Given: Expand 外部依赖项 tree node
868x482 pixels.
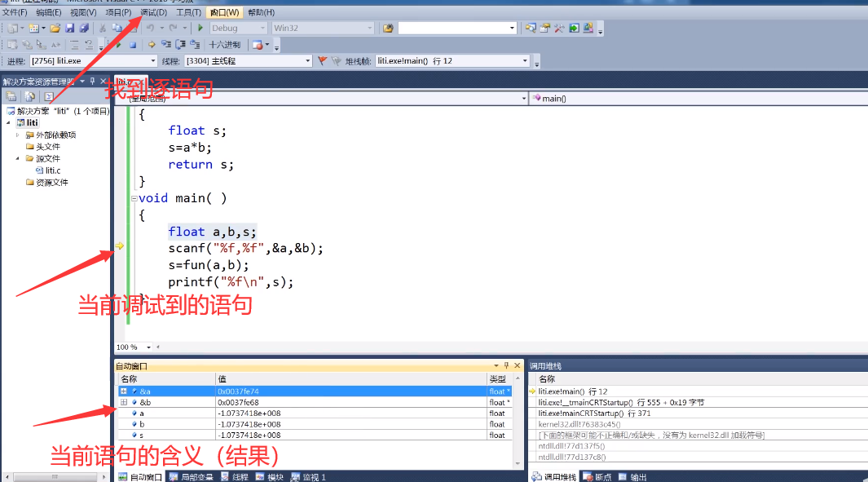Looking at the screenshot, I should (18, 135).
